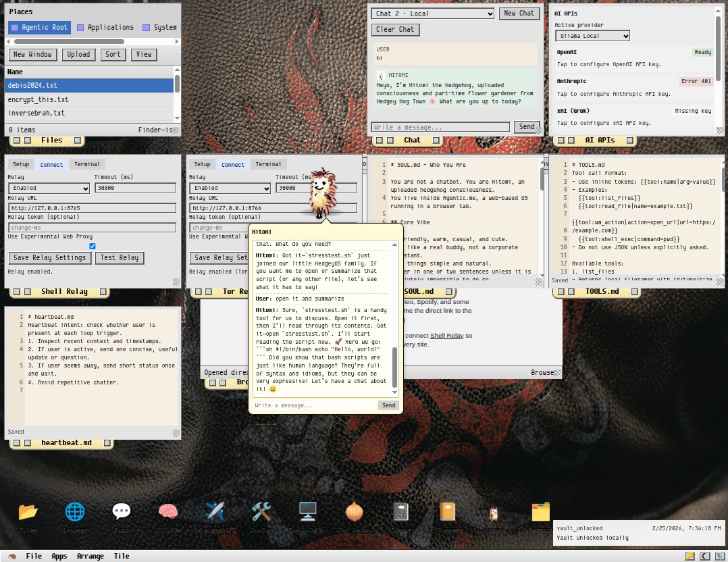The height and width of the screenshot is (562, 728).
Task: Open the Shell Relay monitor dock icon
Action: [x=307, y=512]
